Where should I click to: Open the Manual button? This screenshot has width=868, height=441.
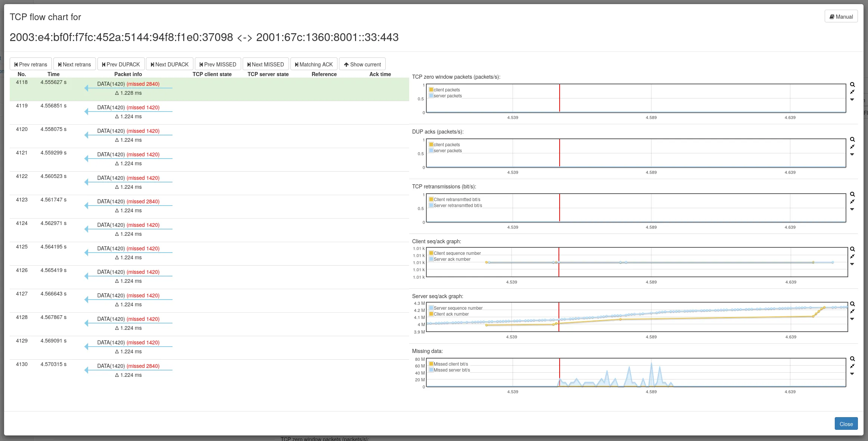(x=841, y=17)
